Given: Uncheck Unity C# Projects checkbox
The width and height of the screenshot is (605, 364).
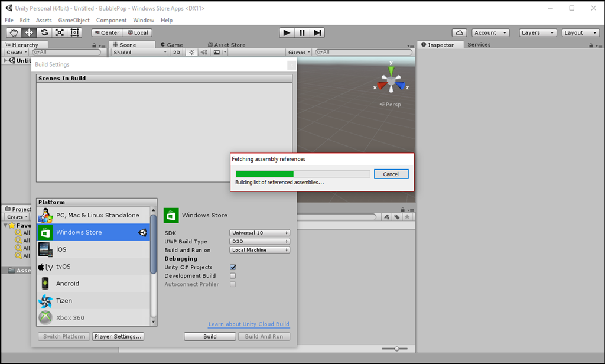Looking at the screenshot, I should point(233,267).
